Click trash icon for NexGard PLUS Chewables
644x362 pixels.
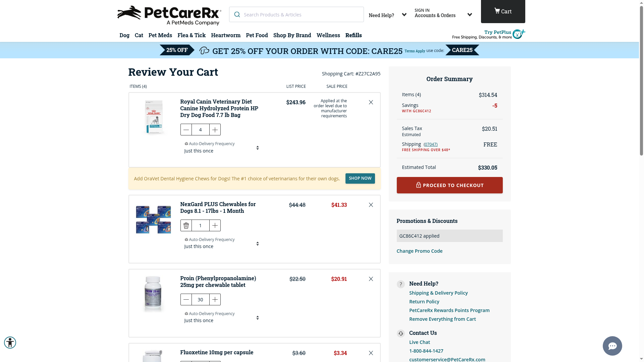(x=186, y=226)
